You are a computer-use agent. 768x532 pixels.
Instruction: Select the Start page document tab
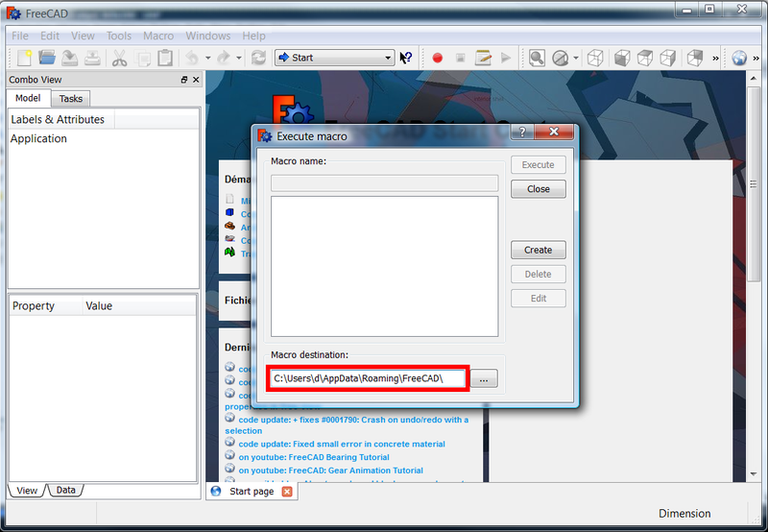pos(252,492)
